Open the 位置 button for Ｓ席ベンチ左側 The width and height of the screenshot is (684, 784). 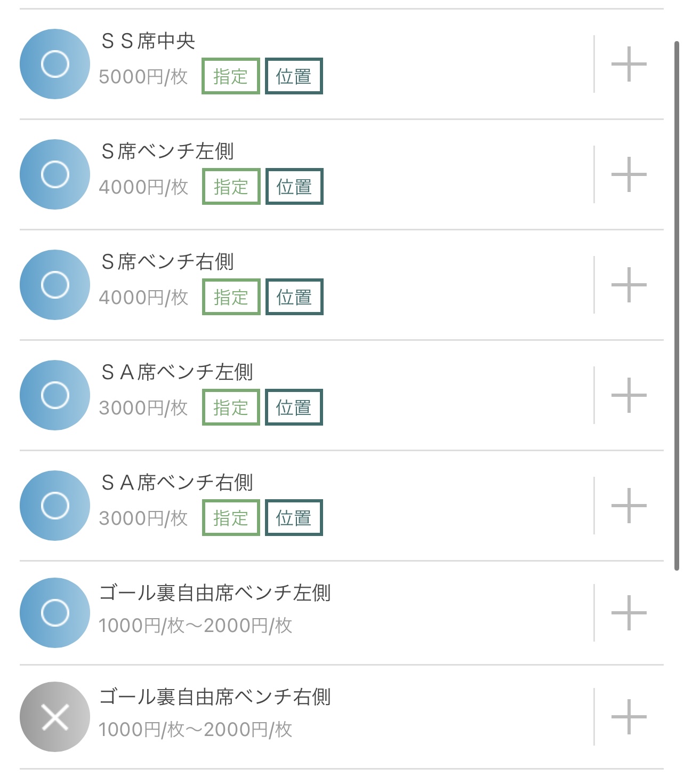294,187
